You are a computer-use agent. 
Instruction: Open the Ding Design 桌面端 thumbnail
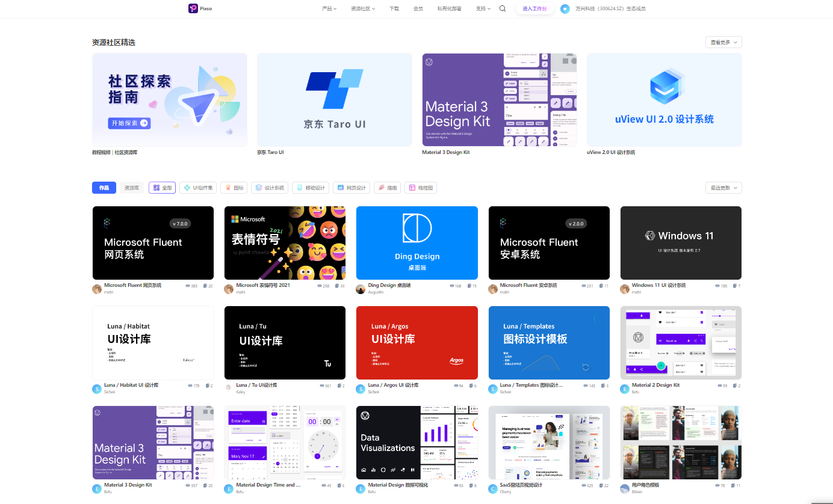pyautogui.click(x=417, y=243)
